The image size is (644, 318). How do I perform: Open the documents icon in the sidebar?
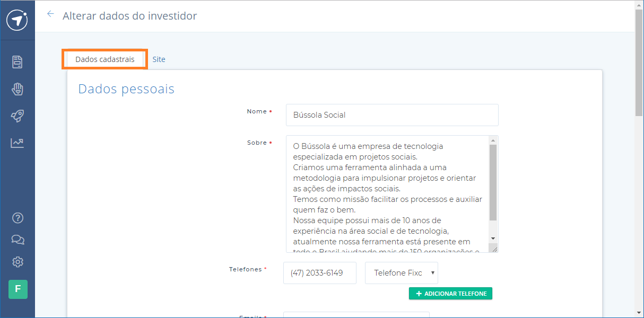click(18, 61)
